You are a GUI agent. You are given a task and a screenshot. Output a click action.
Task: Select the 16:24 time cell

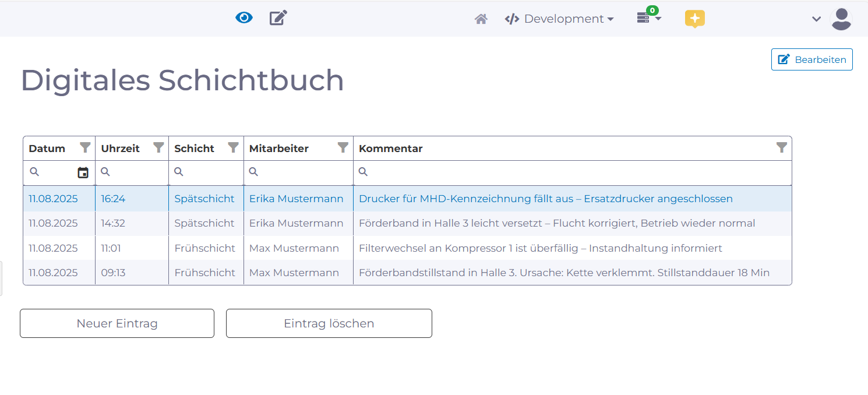(132, 199)
